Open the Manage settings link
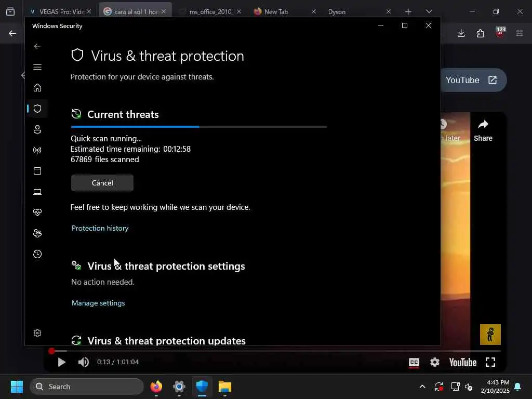 (x=98, y=303)
